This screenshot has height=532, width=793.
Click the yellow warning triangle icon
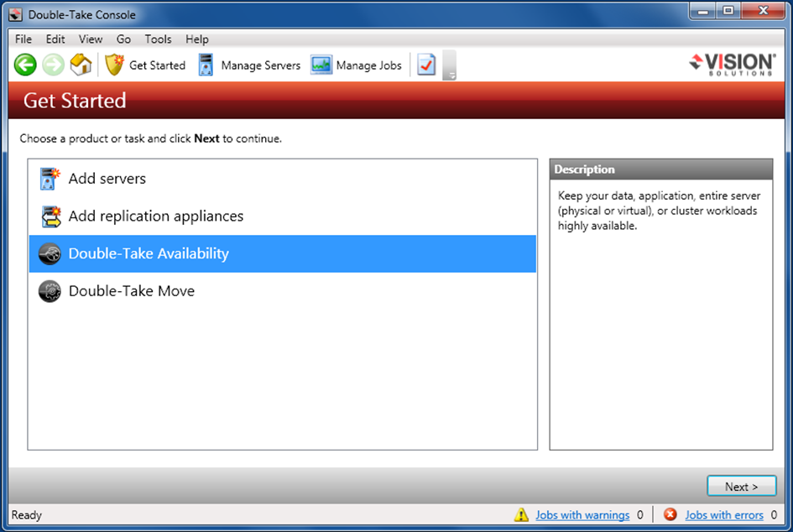(x=521, y=515)
